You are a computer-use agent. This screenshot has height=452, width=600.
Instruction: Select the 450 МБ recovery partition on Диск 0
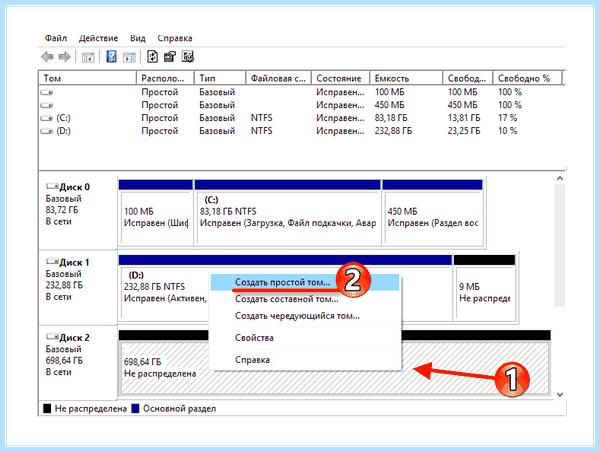coord(433,213)
